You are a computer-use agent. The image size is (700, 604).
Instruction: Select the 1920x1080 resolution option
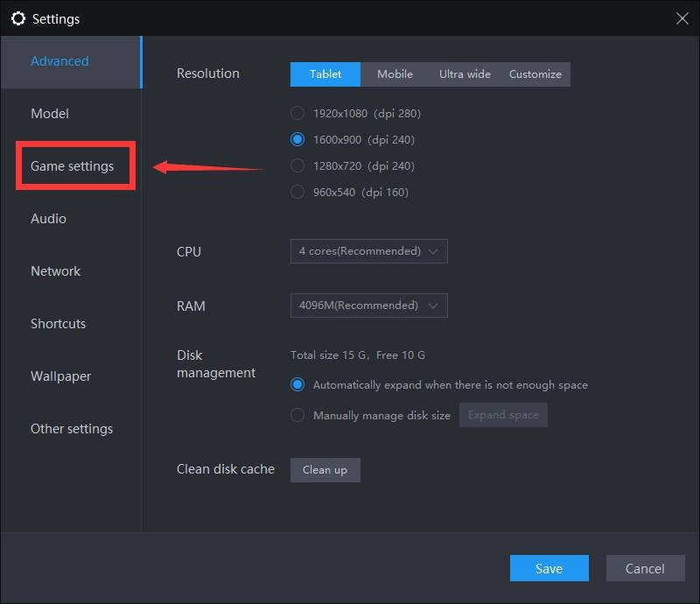coord(297,113)
